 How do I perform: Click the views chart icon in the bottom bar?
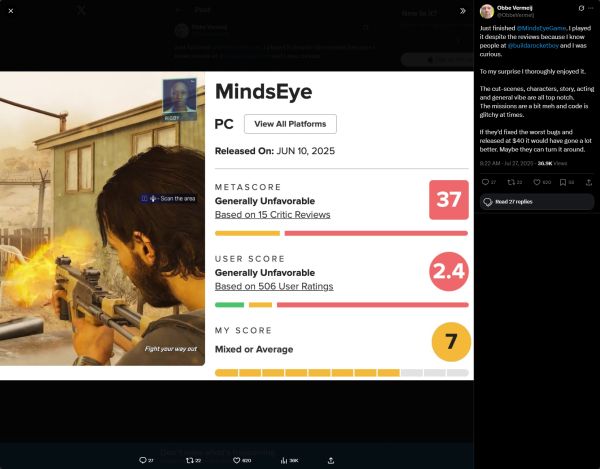point(284,460)
